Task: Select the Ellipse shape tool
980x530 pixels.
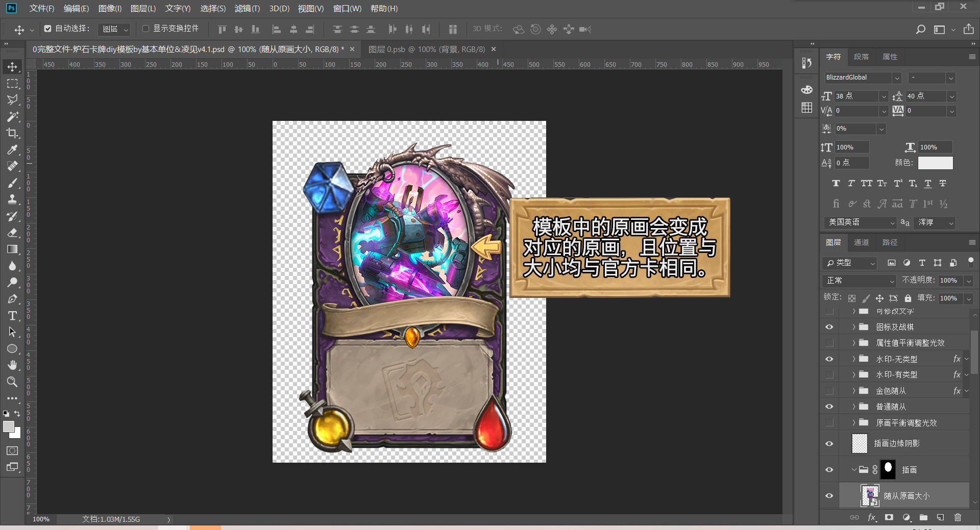Action: pos(12,349)
